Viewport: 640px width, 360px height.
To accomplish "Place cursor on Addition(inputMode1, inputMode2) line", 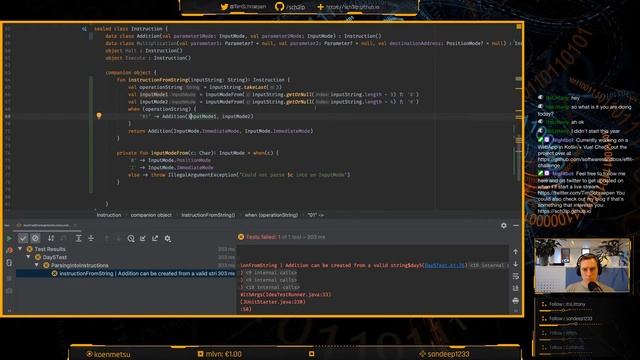I will [197, 116].
